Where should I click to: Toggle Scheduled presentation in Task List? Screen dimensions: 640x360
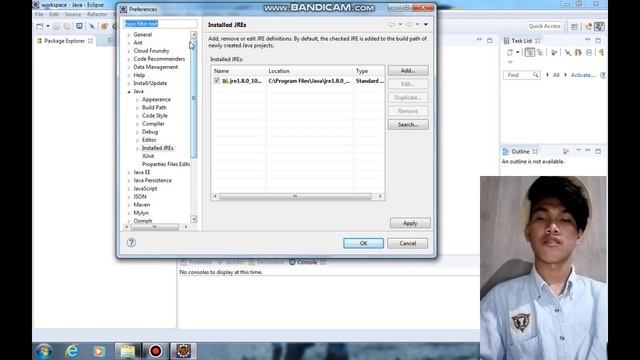point(540,52)
